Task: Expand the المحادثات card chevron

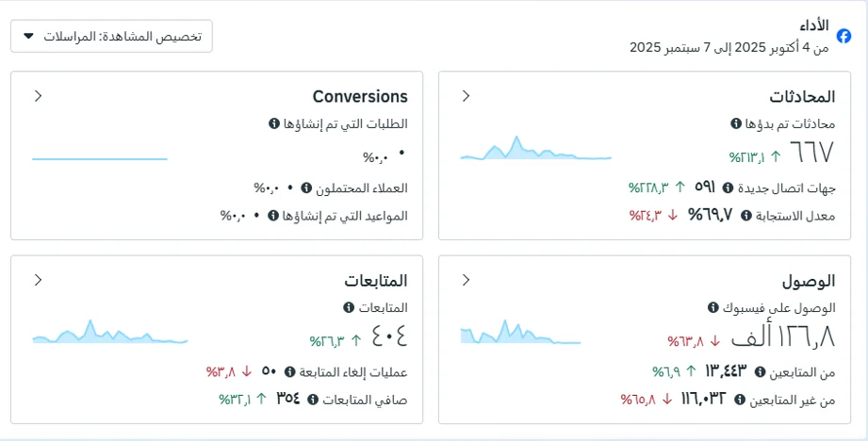Action: tap(466, 96)
